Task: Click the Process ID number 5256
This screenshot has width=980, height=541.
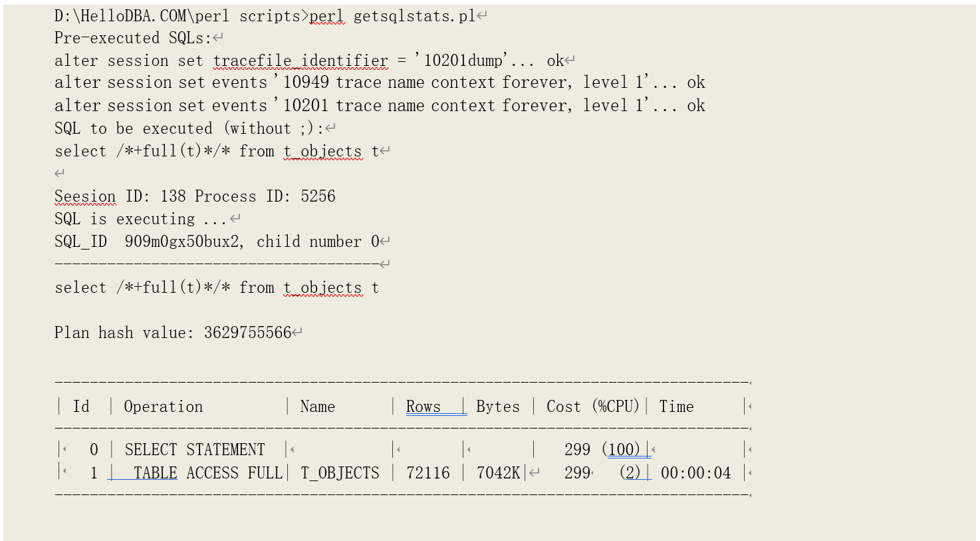Action: (318, 196)
